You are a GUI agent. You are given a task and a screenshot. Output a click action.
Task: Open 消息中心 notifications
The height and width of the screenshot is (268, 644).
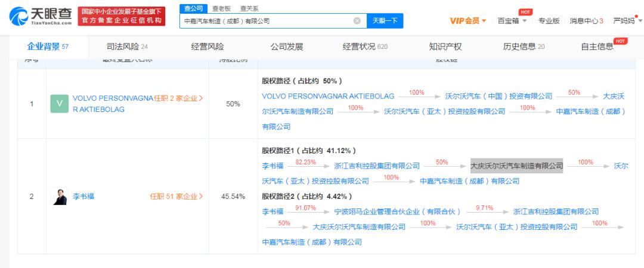(x=586, y=21)
